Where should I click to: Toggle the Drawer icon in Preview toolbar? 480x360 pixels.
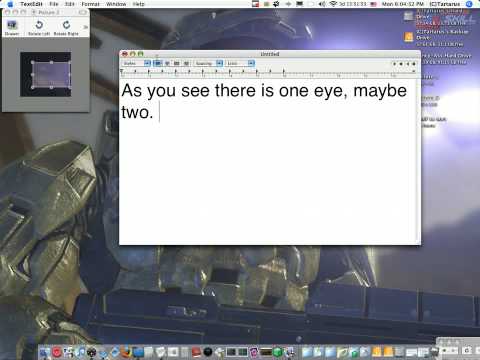pos(12,25)
